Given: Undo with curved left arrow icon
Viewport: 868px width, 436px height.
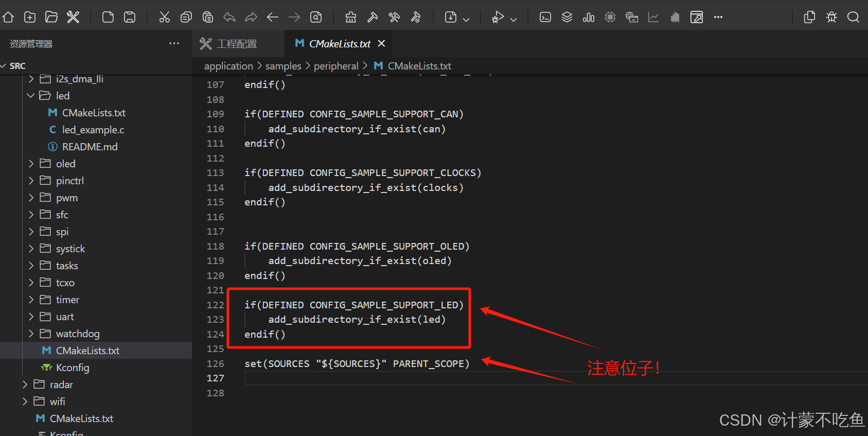Looking at the screenshot, I should point(229,18).
